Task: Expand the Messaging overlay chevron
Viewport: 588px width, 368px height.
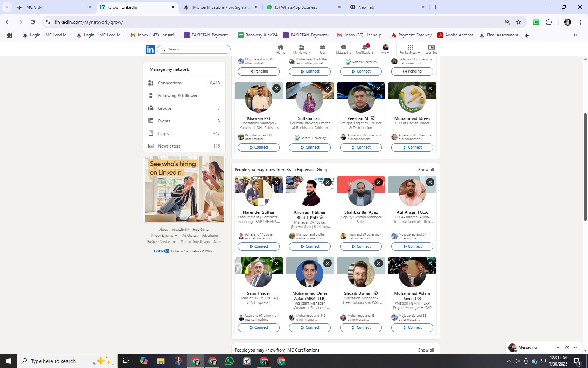Action: pyautogui.click(x=575, y=348)
